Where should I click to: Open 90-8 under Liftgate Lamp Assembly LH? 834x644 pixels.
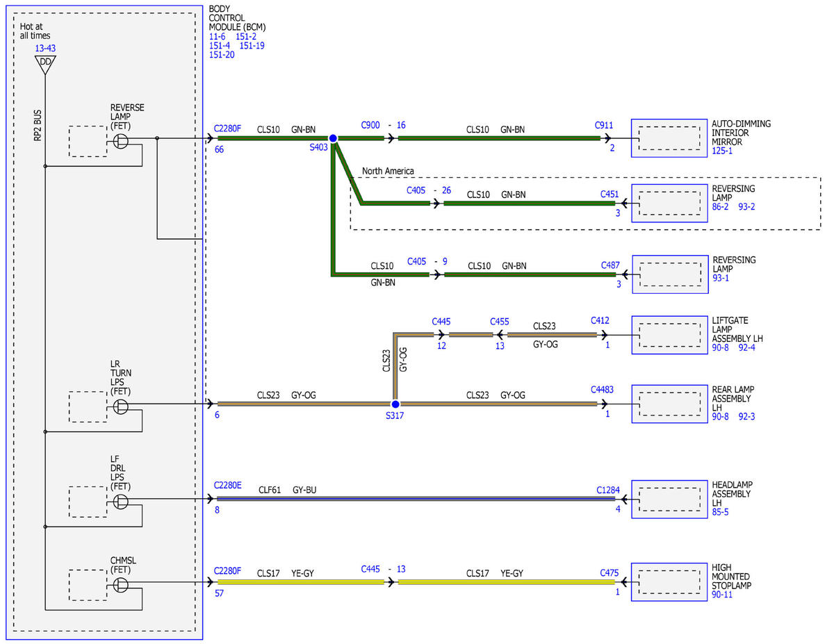(721, 347)
